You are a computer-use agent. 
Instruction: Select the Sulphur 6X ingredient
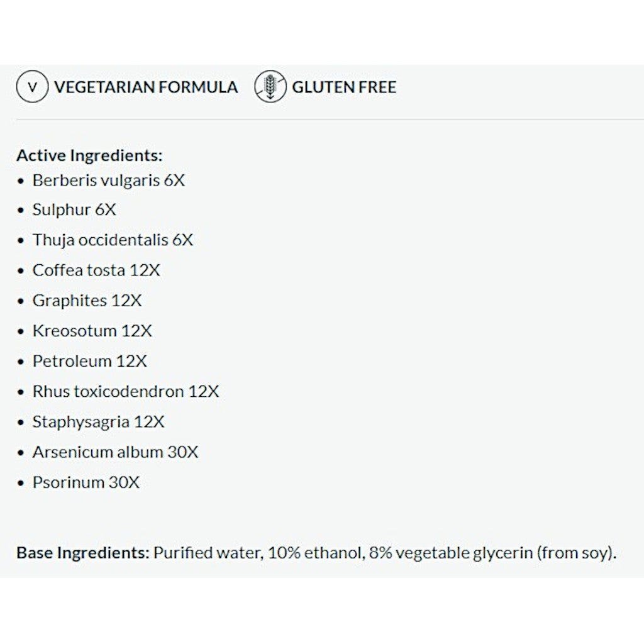pyautogui.click(x=74, y=210)
